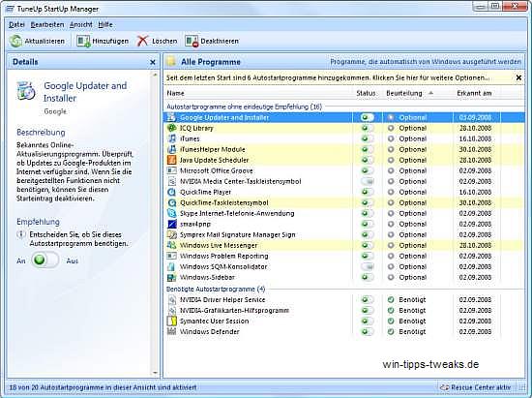This screenshot has width=532, height=398.
Task: Open the Datei menu
Action: (16, 24)
